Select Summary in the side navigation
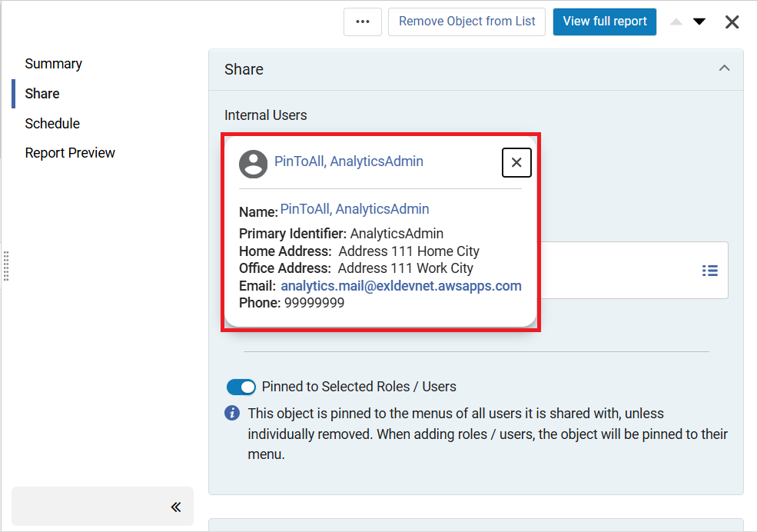 pyautogui.click(x=54, y=64)
